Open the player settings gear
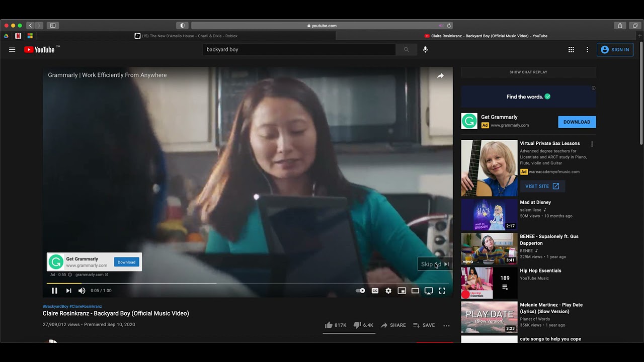 (388, 291)
